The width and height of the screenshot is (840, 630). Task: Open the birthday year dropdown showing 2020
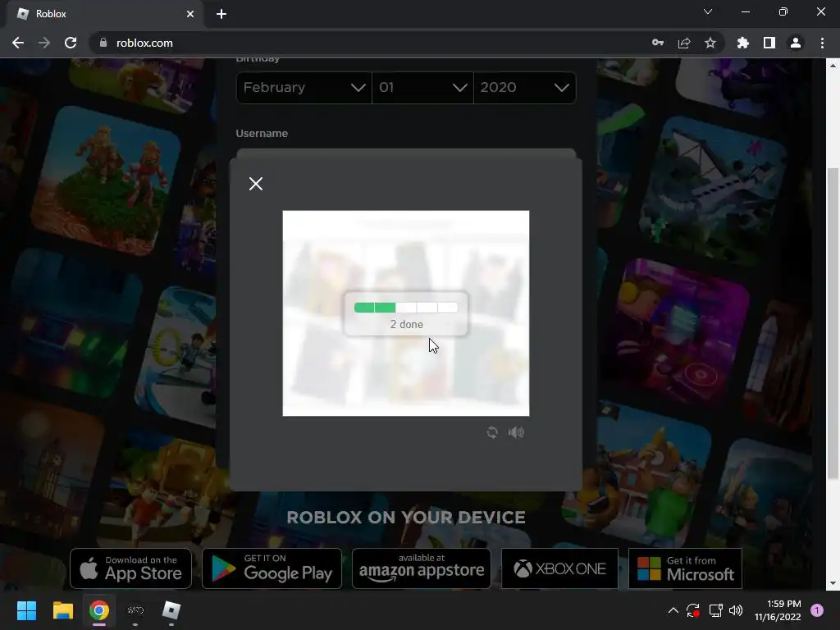pyautogui.click(x=524, y=87)
